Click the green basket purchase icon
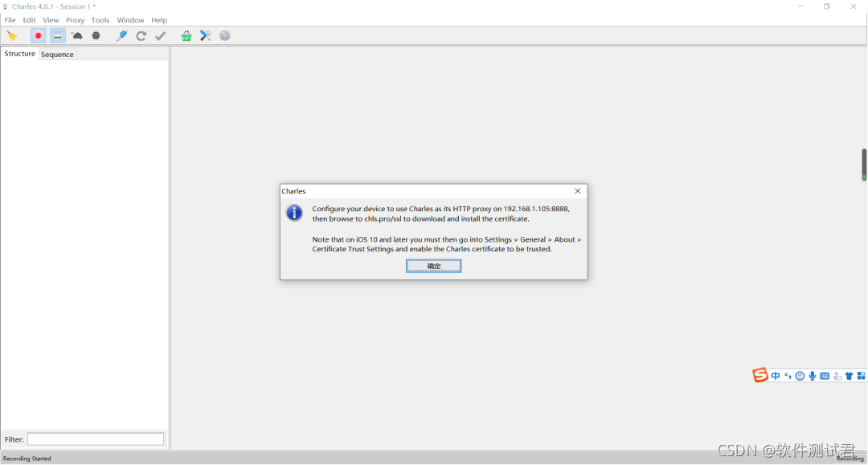 186,36
